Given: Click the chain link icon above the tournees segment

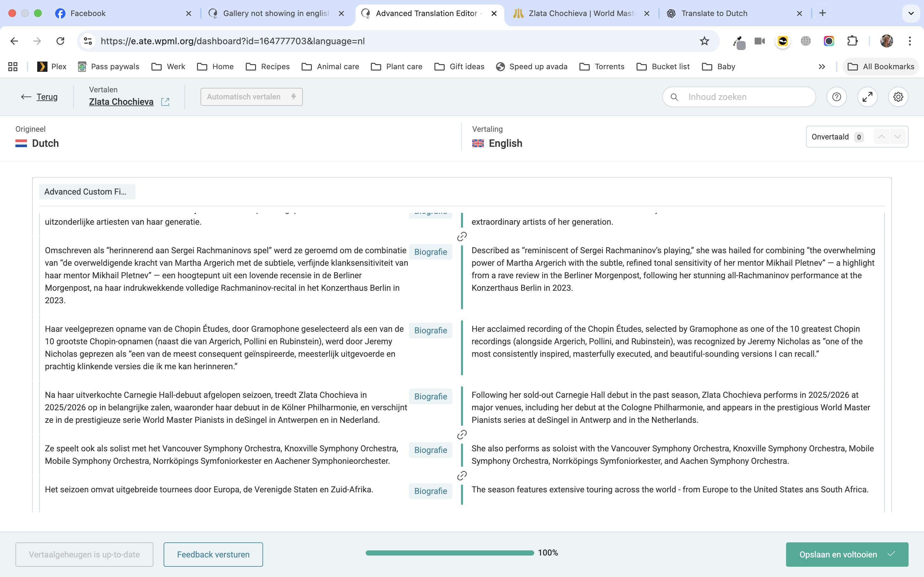Looking at the screenshot, I should click(x=462, y=475).
